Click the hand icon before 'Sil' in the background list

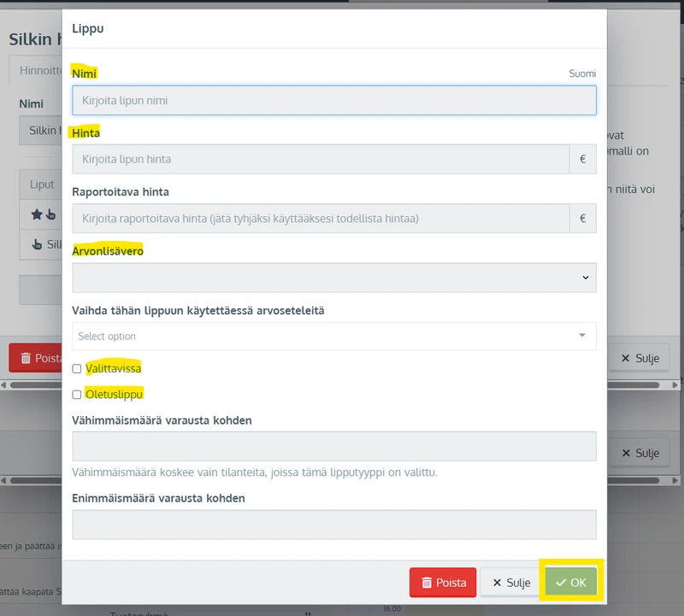37,244
